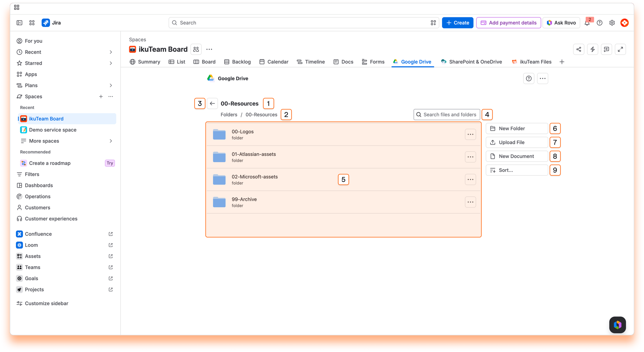644x352 pixels.
Task: Open the automation lightning icon
Action: [593, 49]
